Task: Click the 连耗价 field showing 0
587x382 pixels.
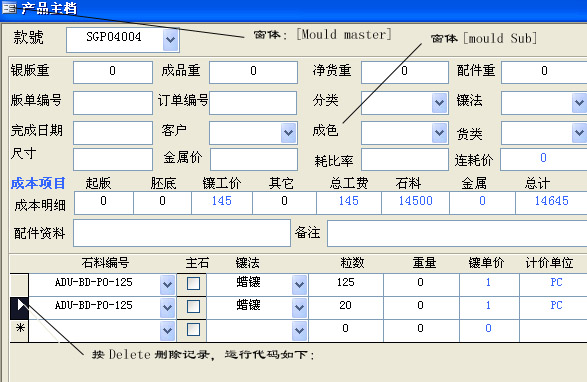Action: (x=544, y=160)
